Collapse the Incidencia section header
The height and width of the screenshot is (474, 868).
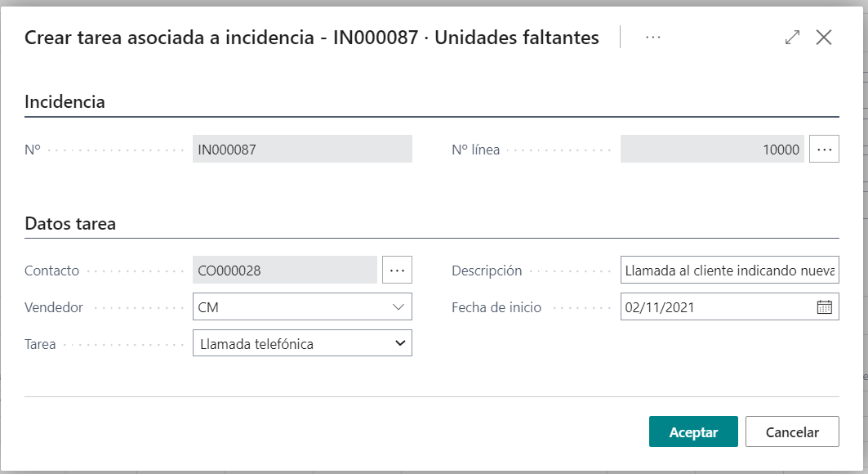tap(65, 102)
